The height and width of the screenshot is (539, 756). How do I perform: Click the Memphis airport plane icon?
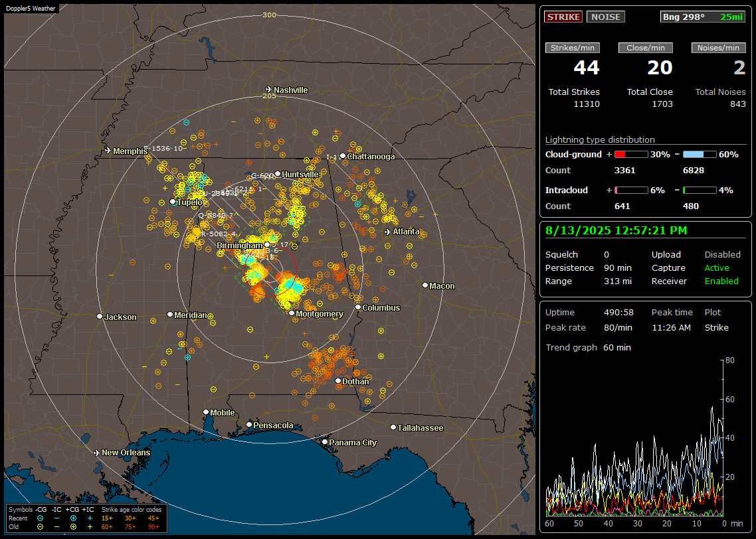click(x=108, y=151)
